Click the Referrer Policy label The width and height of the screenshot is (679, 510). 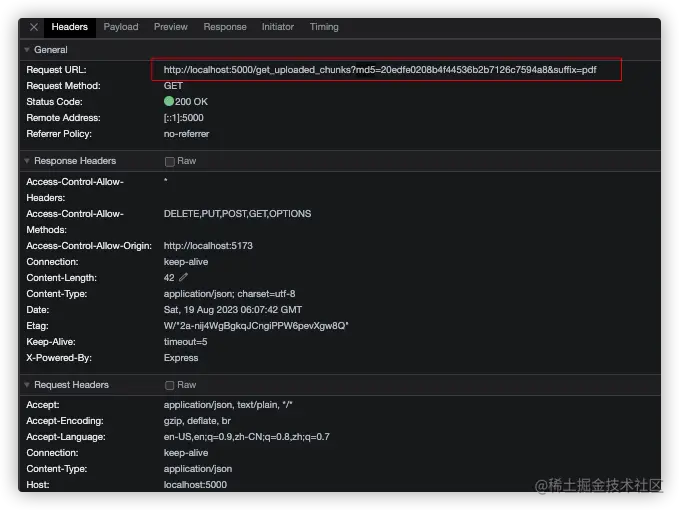59,134
